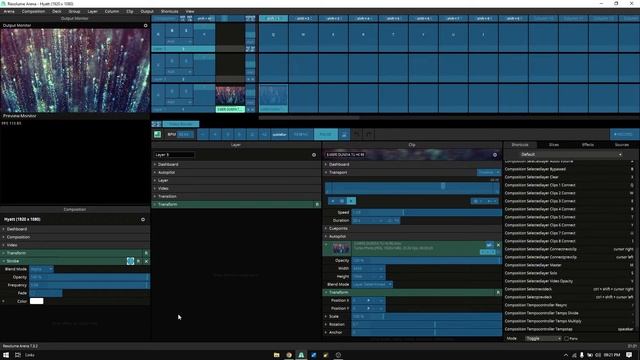This screenshot has width=640, height=360.
Task: Open the Transport mode dropdown
Action: (488, 173)
